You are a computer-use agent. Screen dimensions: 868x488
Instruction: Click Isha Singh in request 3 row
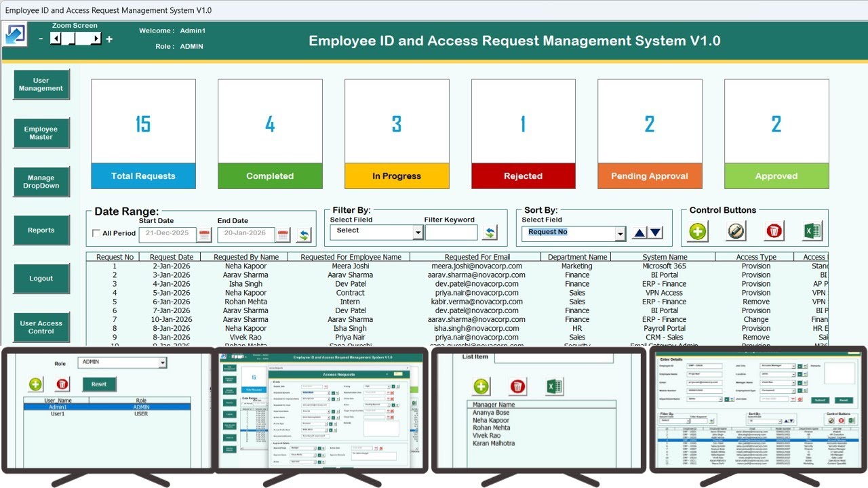click(245, 284)
